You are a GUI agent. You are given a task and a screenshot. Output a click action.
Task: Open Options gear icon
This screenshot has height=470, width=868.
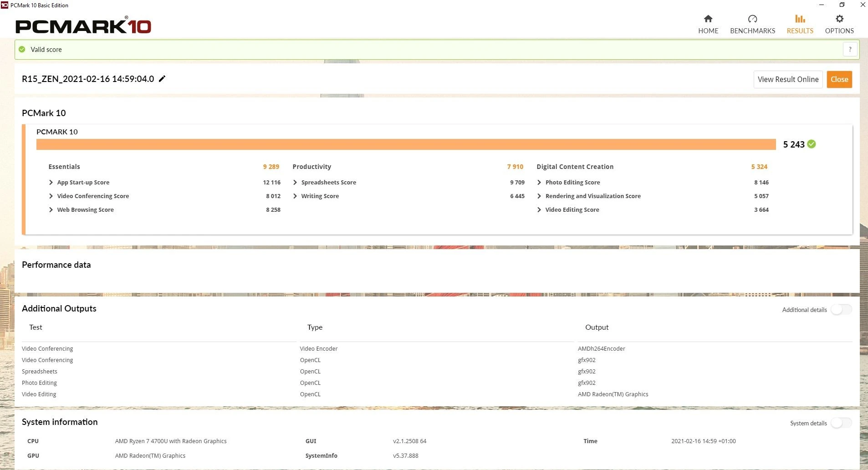(x=839, y=19)
